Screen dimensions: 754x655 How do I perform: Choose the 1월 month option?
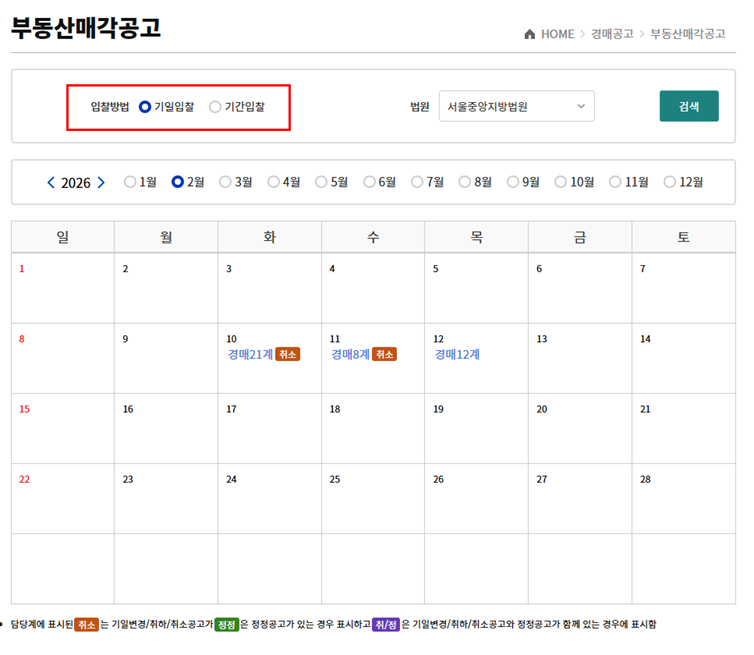point(130,182)
